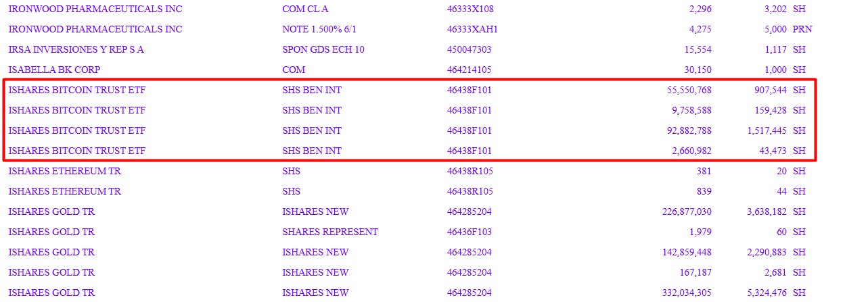Click CUSIP 46333XAH1
The width and height of the screenshot is (868, 302).
tap(473, 30)
